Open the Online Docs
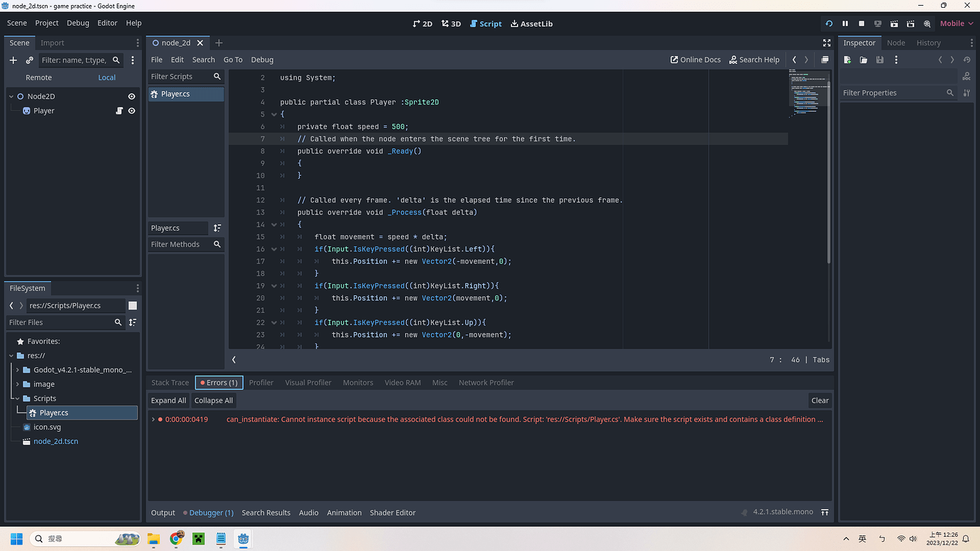This screenshot has width=980, height=551. click(x=695, y=60)
